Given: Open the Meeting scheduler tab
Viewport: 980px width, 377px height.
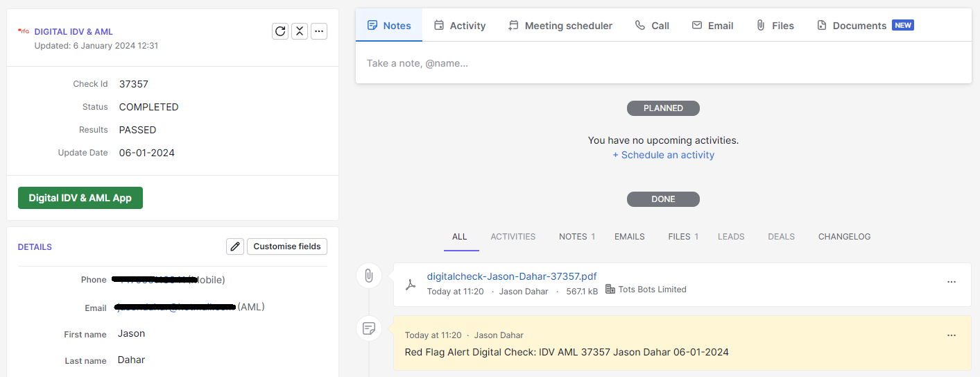Looking at the screenshot, I should (560, 25).
